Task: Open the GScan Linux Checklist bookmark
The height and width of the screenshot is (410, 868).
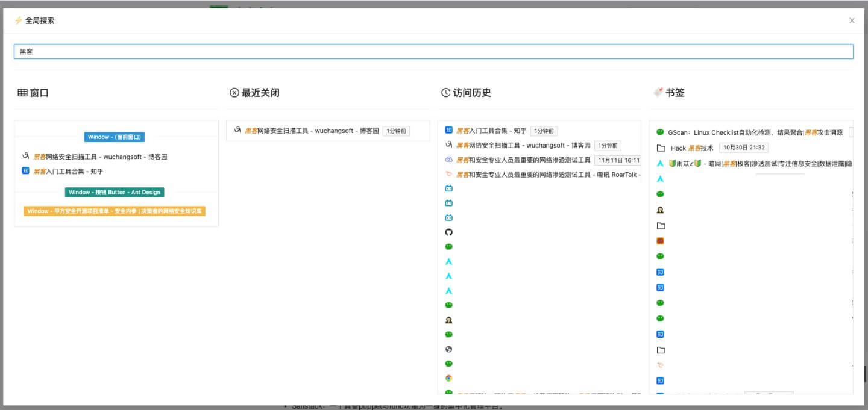Action: tap(749, 132)
